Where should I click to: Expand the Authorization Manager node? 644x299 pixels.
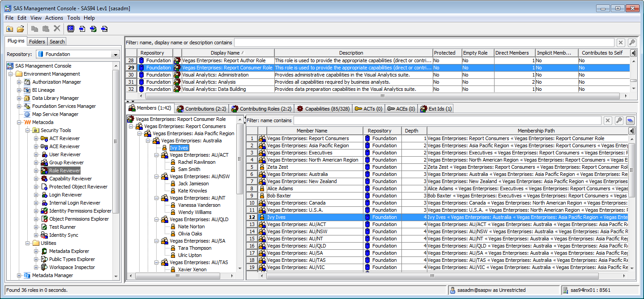pyautogui.click(x=19, y=82)
